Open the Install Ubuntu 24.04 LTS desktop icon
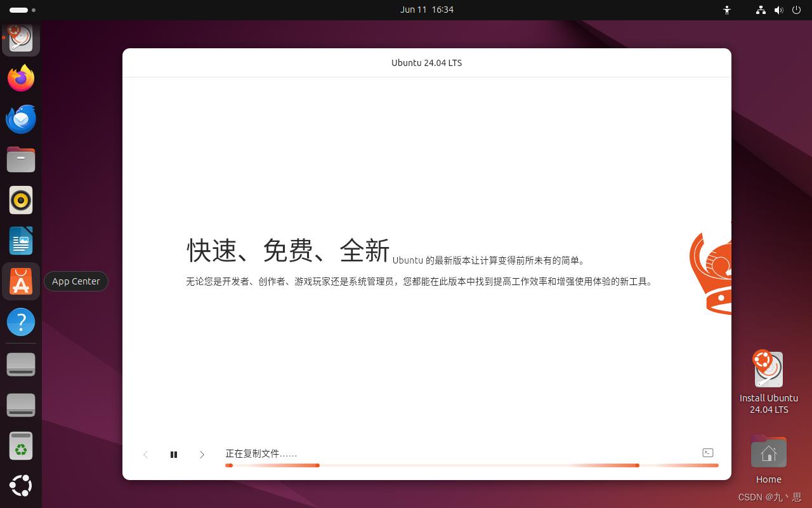This screenshot has width=812, height=508. (x=769, y=382)
